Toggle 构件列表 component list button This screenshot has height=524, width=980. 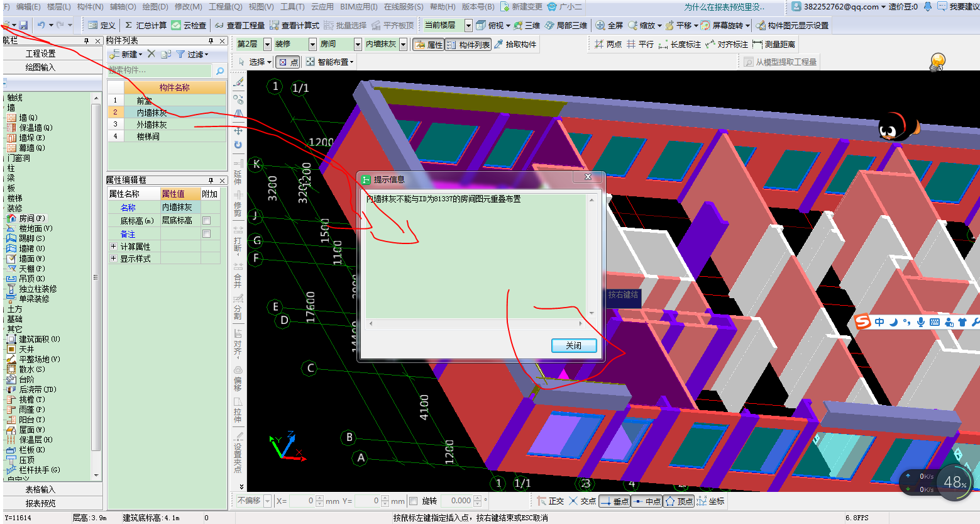(x=468, y=45)
